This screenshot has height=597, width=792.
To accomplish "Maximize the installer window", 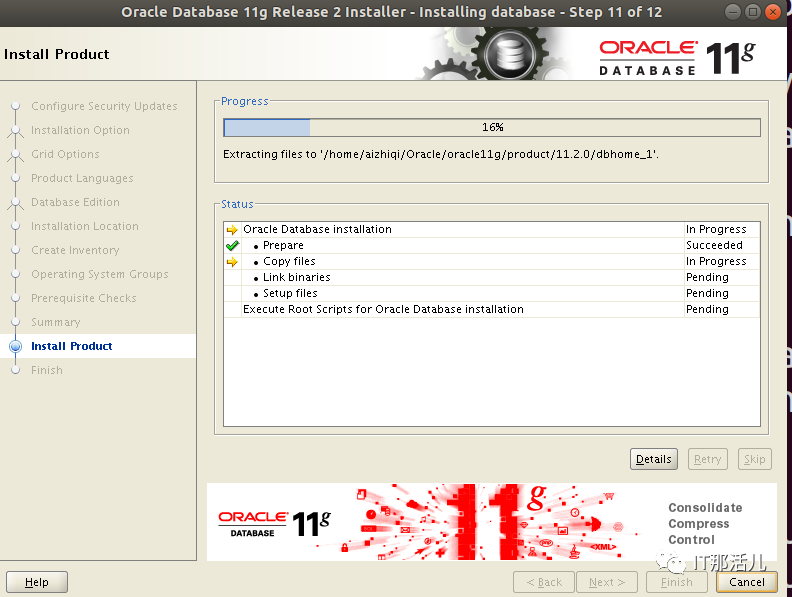I will pos(753,12).
